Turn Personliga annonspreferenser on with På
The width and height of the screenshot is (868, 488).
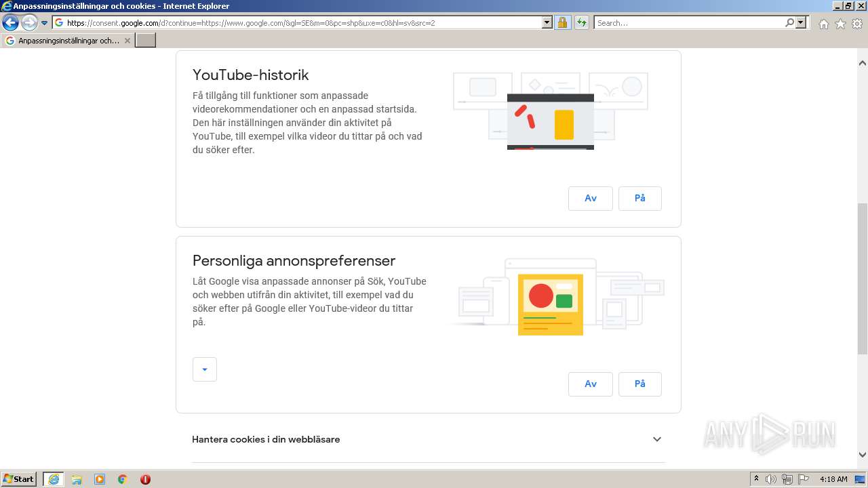tap(640, 384)
